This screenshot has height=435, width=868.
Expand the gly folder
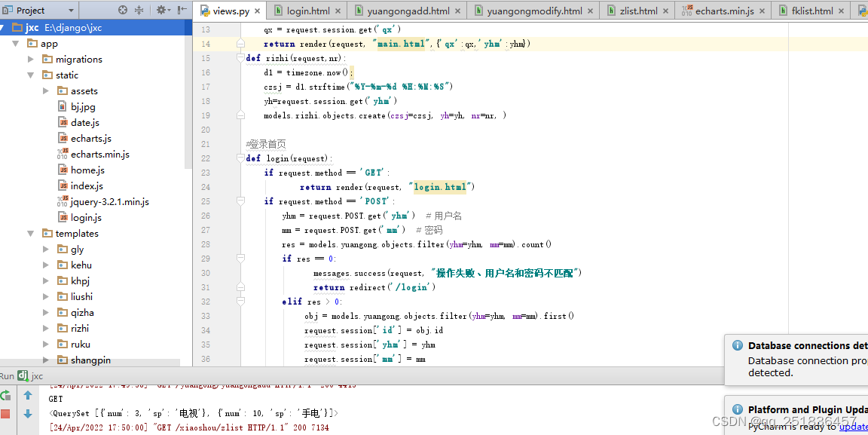(x=46, y=250)
